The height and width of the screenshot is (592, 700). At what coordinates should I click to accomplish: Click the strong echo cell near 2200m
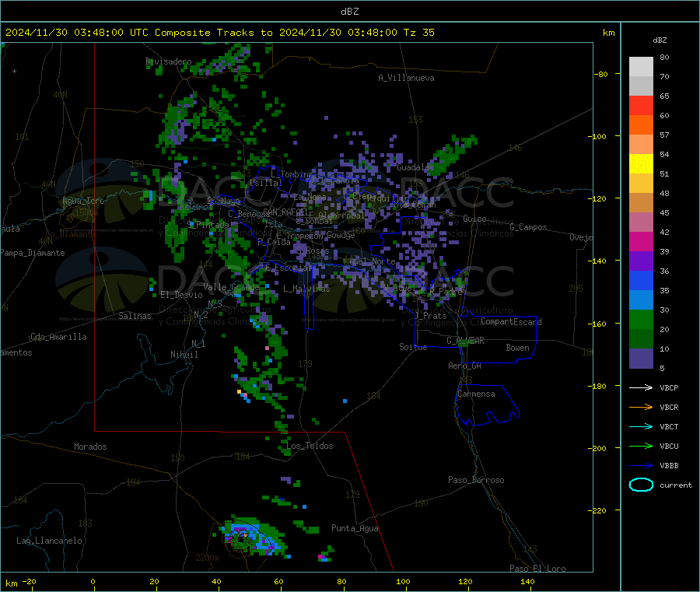pos(252,537)
